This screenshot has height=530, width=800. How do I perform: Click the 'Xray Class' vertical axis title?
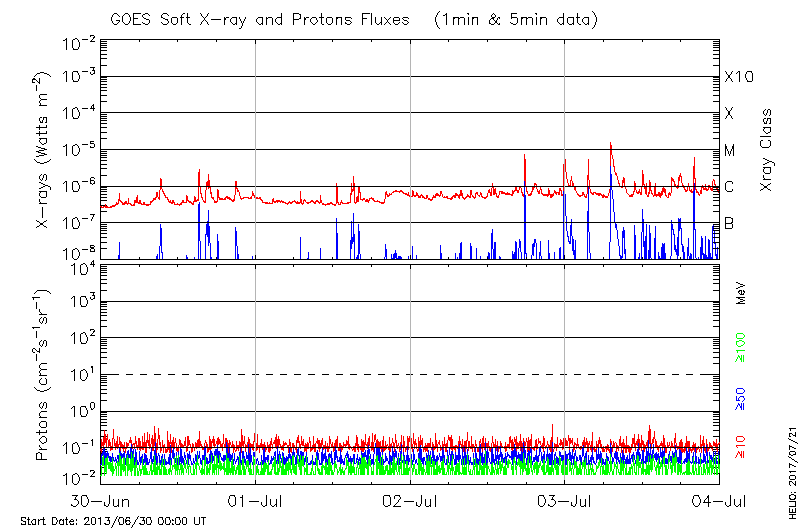point(767,148)
